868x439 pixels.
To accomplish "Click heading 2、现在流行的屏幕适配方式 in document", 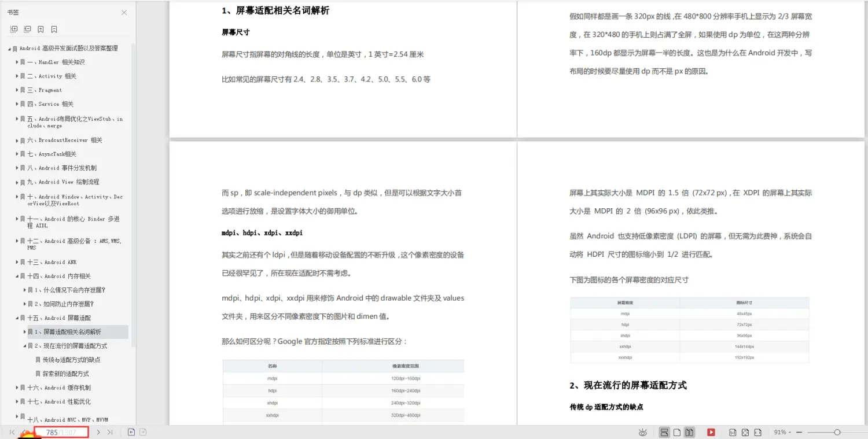I will pos(628,385).
